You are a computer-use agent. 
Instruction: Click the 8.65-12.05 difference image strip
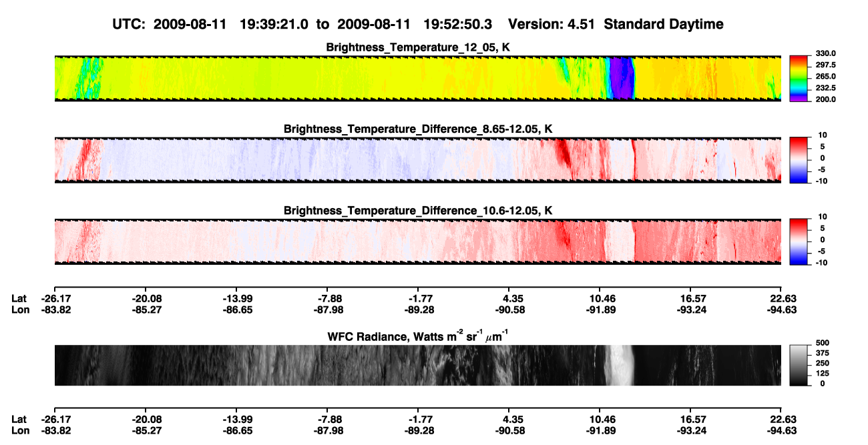417,160
